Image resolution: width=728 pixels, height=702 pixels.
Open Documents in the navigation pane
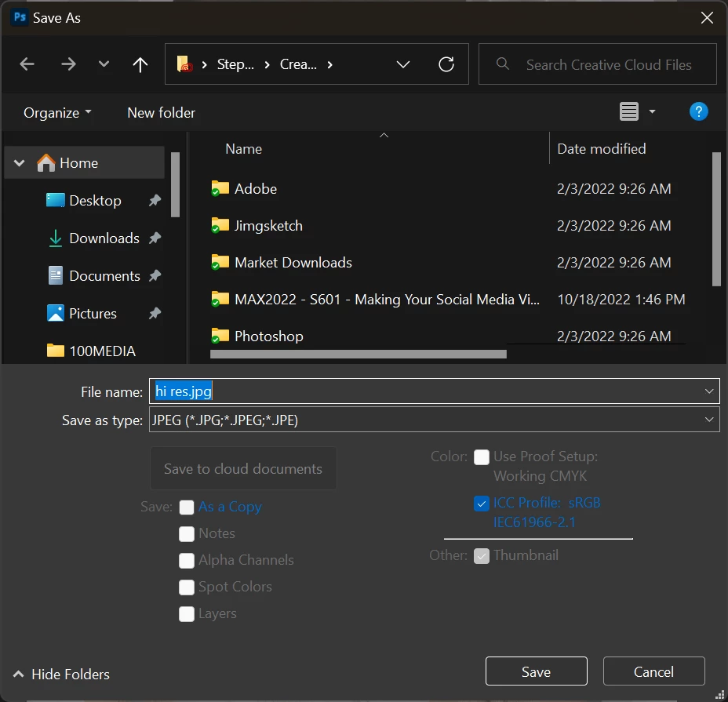tap(104, 276)
